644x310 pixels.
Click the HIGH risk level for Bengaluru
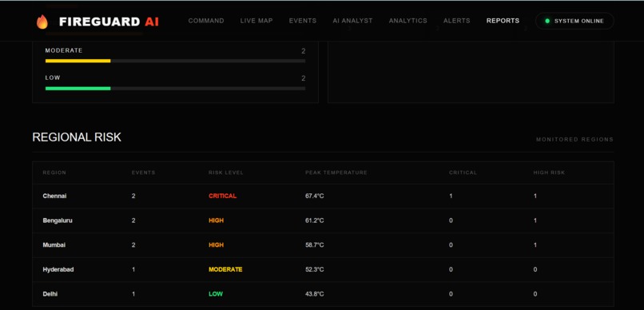click(x=216, y=221)
